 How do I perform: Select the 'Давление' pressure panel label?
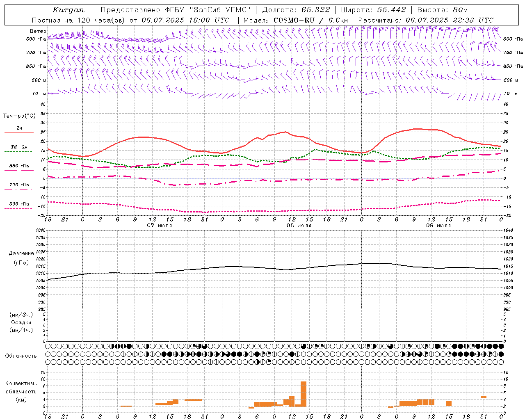pos(21,253)
